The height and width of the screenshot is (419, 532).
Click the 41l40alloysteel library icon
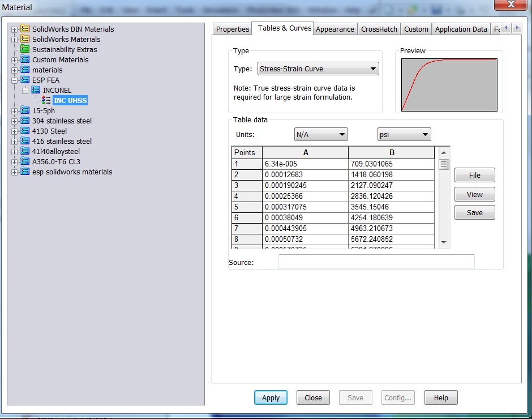click(x=25, y=151)
